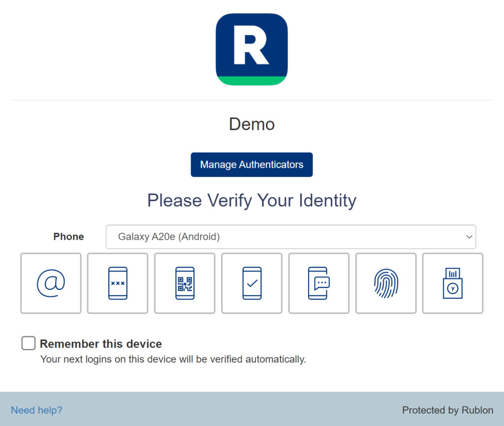Click the Rublon R logo
This screenshot has height=426, width=504.
point(252,49)
